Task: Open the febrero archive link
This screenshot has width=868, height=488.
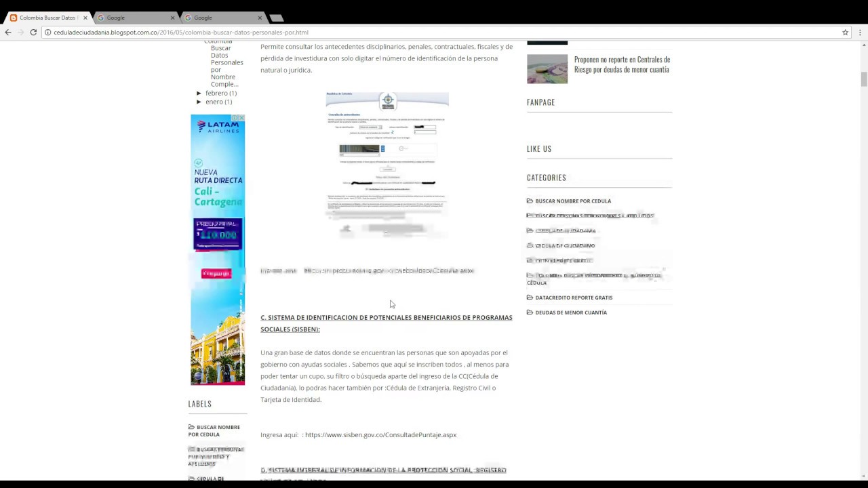Action: click(216, 93)
